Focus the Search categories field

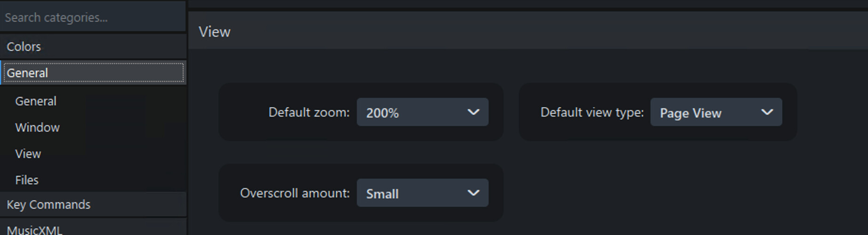click(x=93, y=17)
